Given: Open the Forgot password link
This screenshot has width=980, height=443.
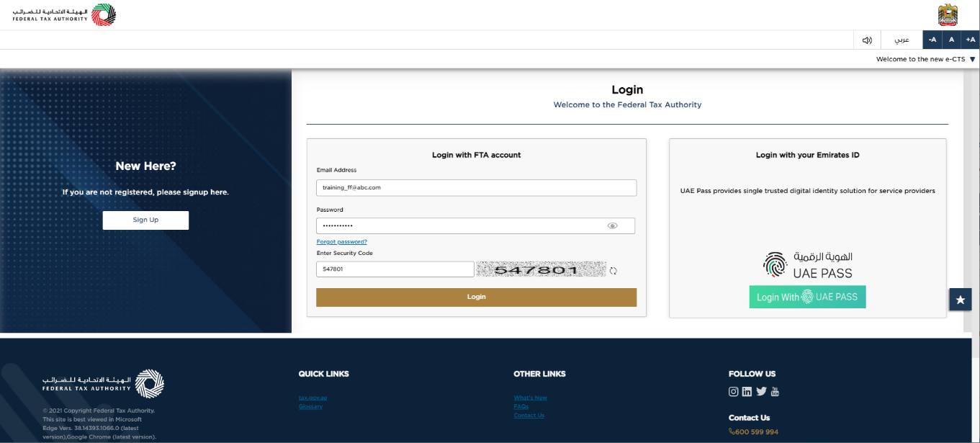Looking at the screenshot, I should click(342, 242).
